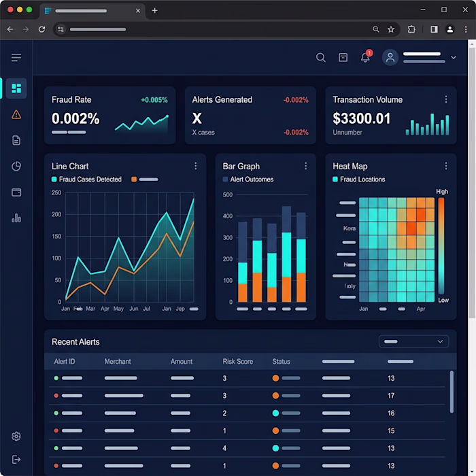Click the Recent Alerts table scrollbar
The width and height of the screenshot is (476, 476).
point(452,392)
